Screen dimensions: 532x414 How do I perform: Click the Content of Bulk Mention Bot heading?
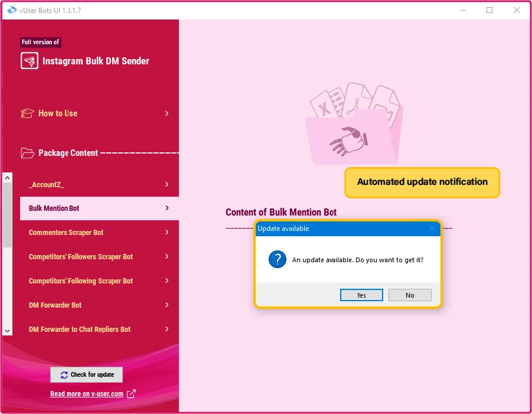point(281,213)
